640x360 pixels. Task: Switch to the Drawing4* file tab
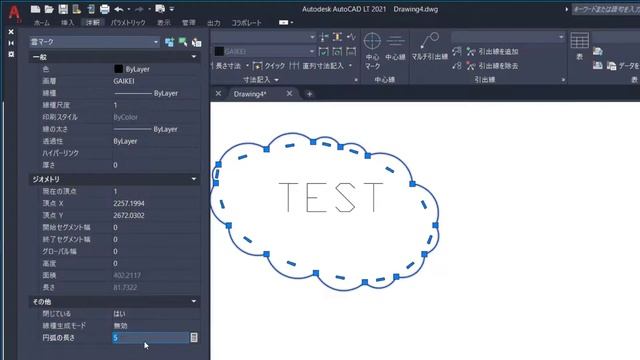pos(250,94)
